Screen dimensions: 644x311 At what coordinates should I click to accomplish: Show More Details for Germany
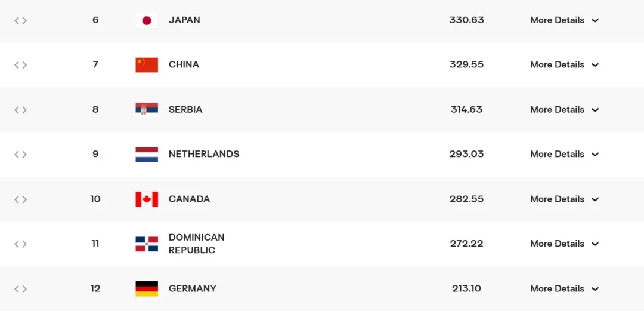coord(564,289)
